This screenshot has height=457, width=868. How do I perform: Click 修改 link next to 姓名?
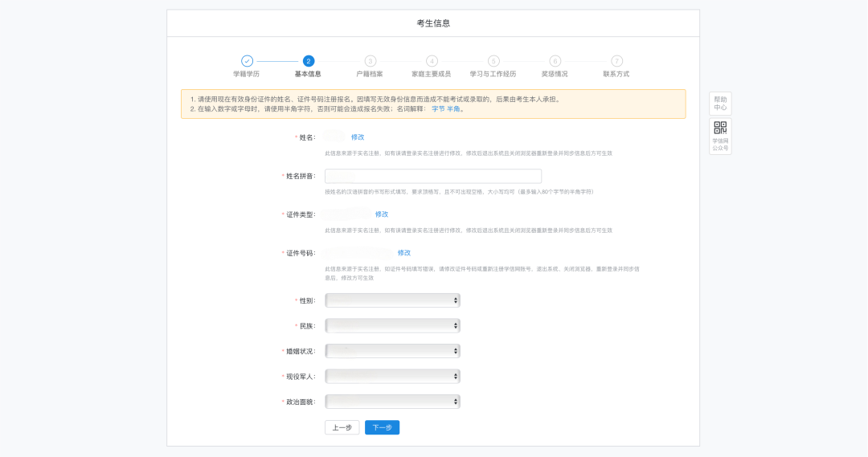358,137
